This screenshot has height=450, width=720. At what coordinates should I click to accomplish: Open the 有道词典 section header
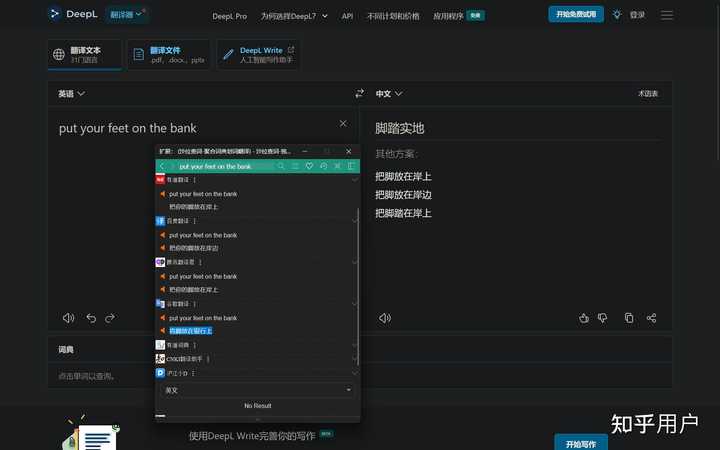pos(178,345)
